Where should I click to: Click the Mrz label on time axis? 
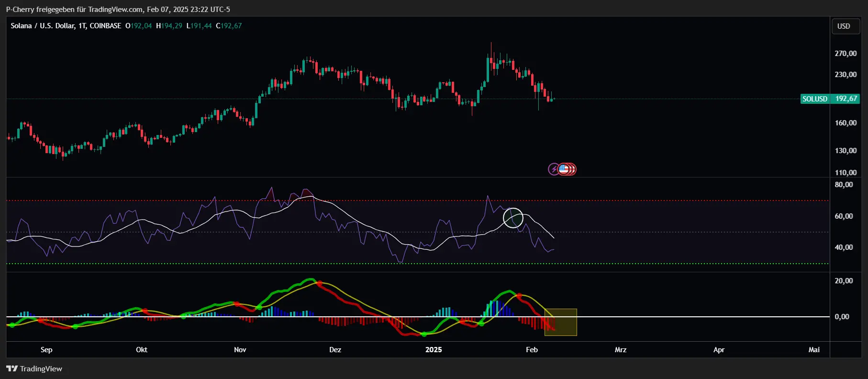pos(621,350)
